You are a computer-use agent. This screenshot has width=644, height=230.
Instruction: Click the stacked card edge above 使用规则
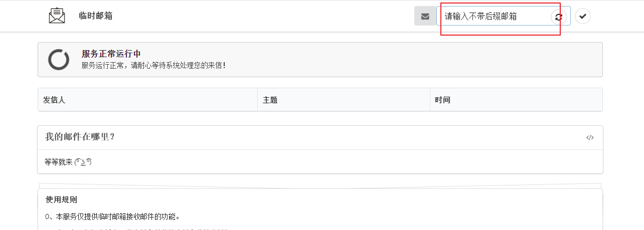point(320,186)
